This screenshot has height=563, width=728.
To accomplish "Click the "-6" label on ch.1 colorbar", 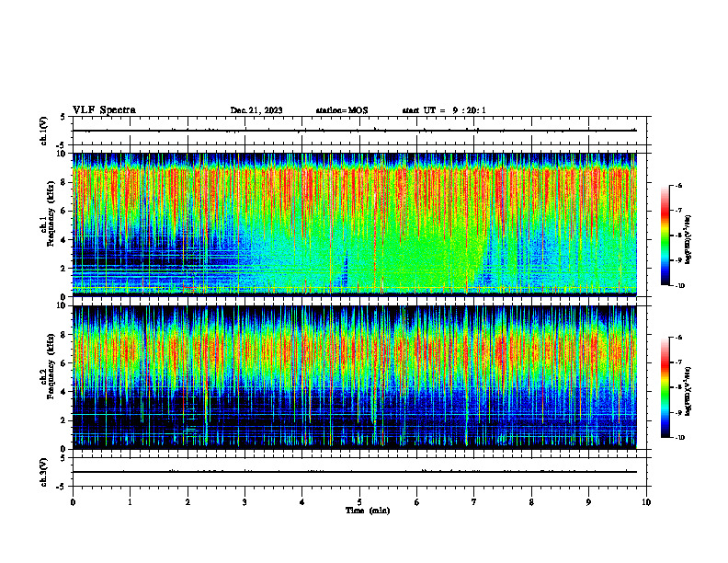I will point(678,186).
